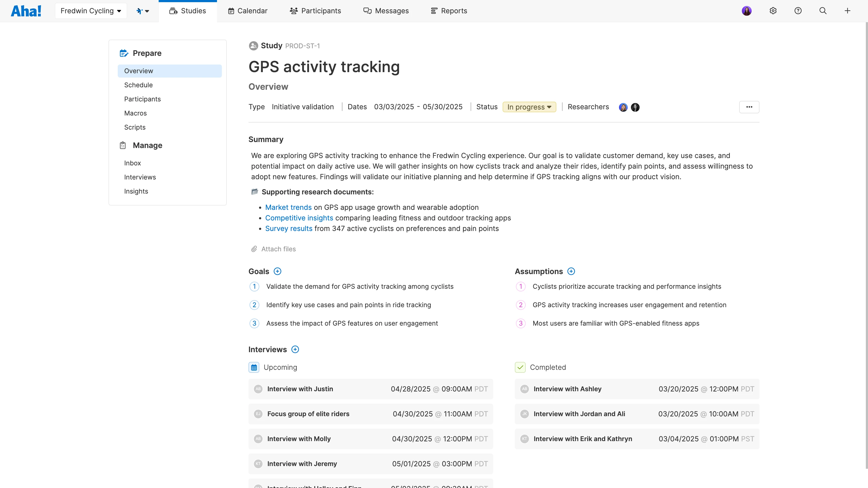Viewport: 868px width, 488px height.
Task: Open Reports using the bar icon
Action: point(434,11)
